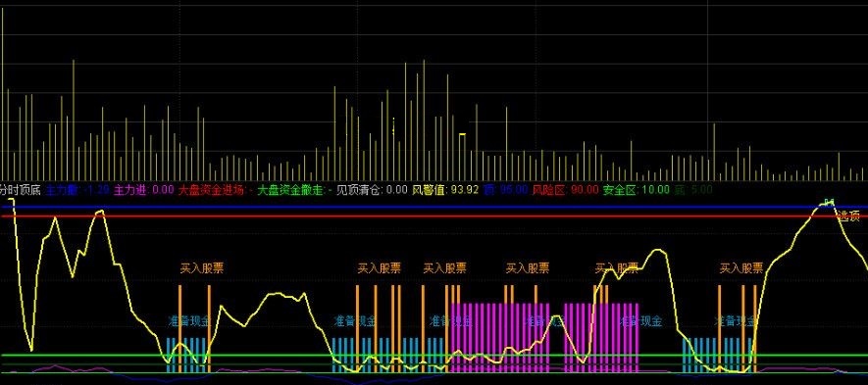Select the 主力进: 0.00 label
This screenshot has height=385, width=868.
(x=144, y=190)
